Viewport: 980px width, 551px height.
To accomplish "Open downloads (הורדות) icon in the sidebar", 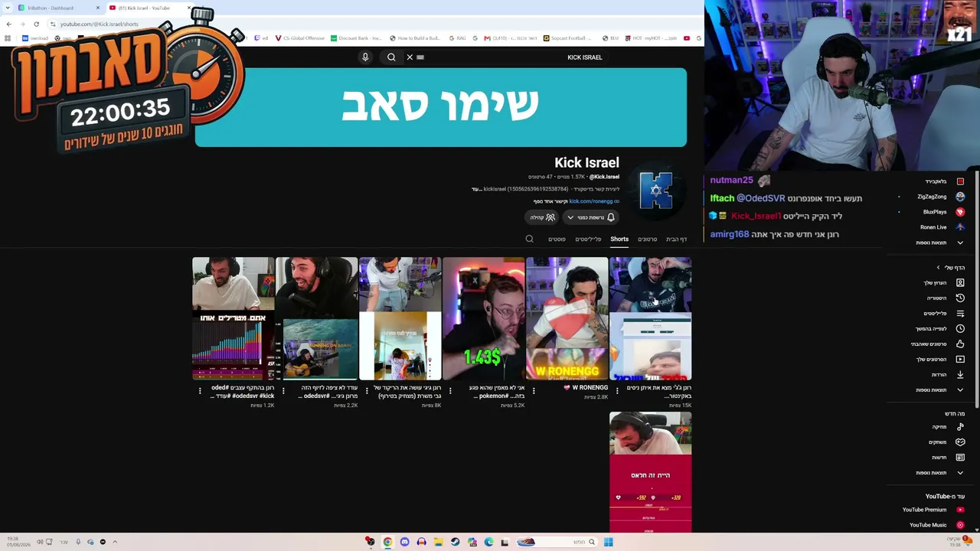I will pos(960,374).
